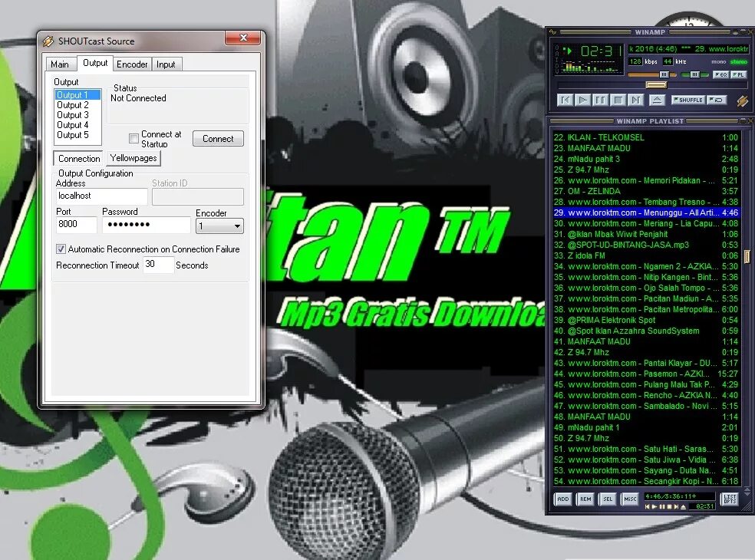755x560 pixels.
Task: Select playlist item 49 mNadu pahit 1
Action: (646, 427)
